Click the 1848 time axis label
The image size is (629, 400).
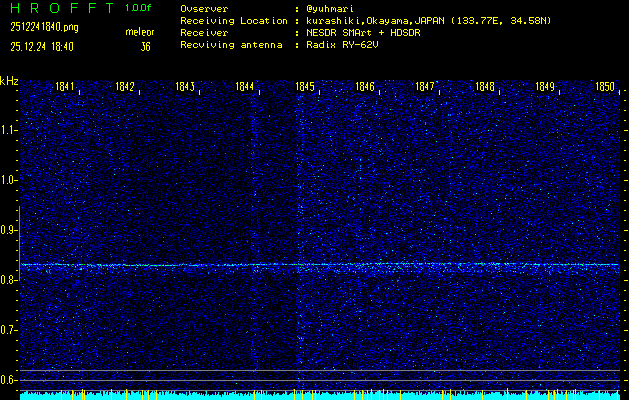[x=485, y=86]
